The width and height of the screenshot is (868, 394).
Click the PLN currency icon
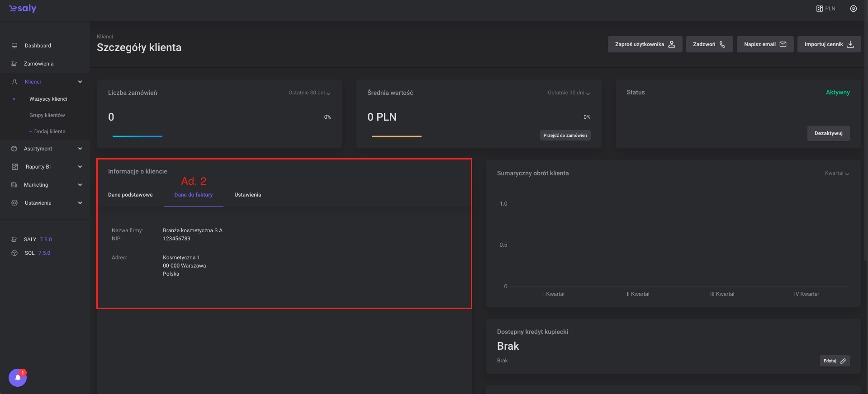coord(819,9)
